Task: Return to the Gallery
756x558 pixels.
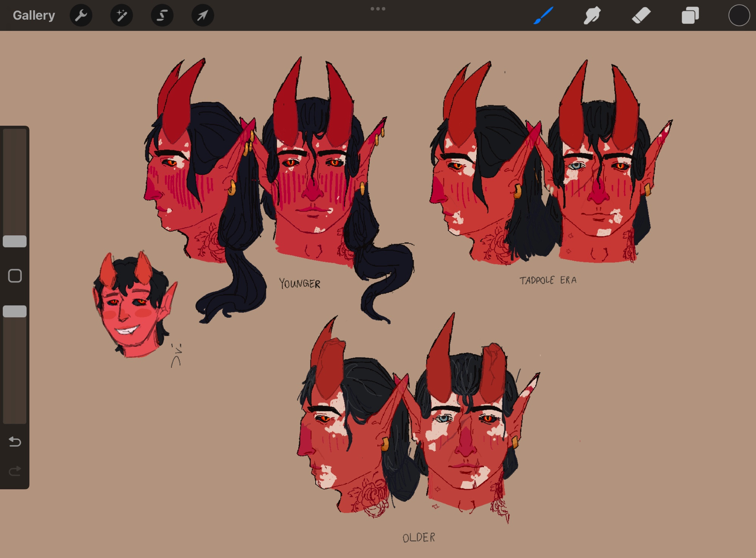Action: (x=34, y=15)
